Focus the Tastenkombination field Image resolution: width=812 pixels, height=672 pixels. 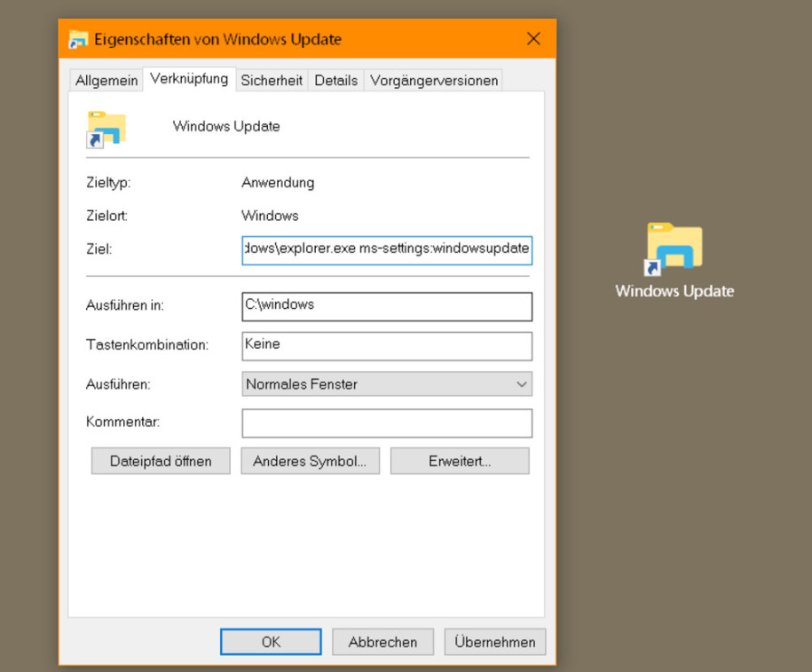click(x=387, y=346)
